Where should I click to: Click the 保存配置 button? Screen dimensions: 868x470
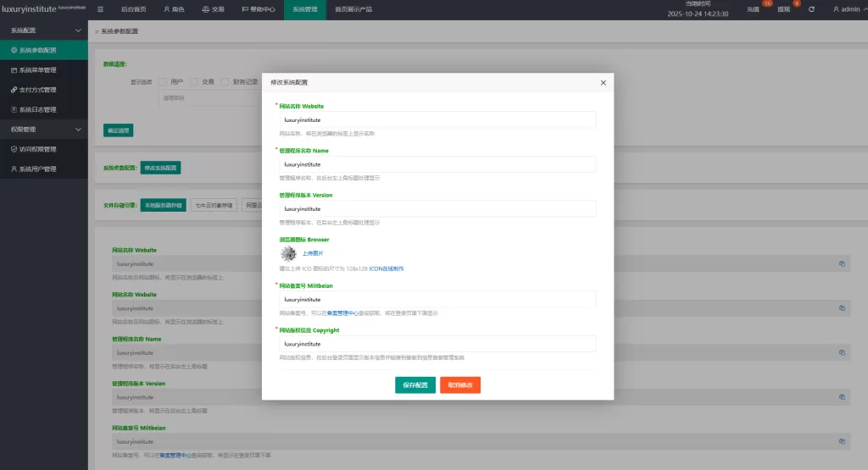[415, 385]
